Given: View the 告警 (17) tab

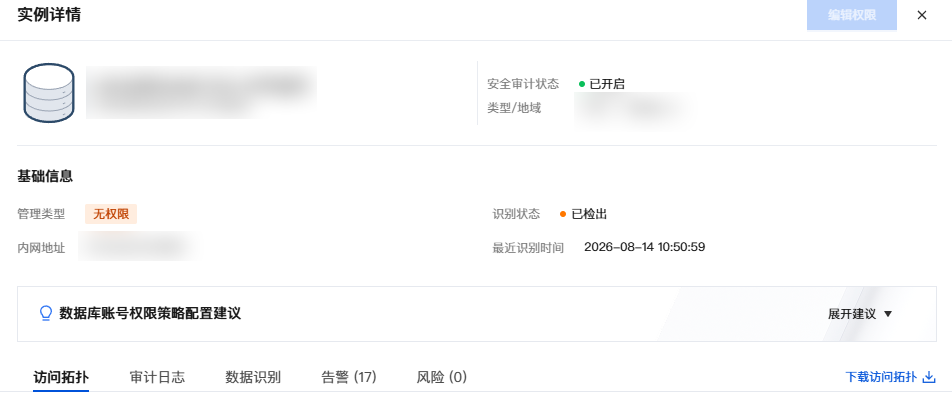Looking at the screenshot, I should pos(348,378).
